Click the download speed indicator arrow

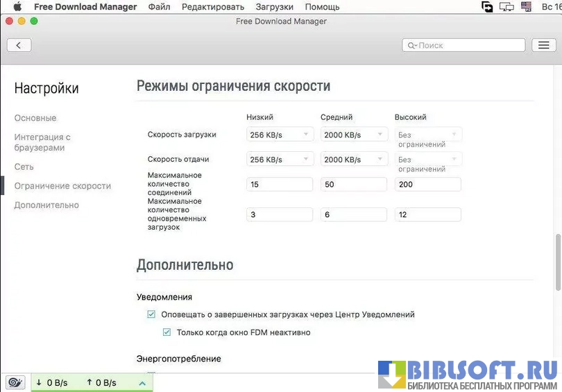pyautogui.click(x=39, y=382)
